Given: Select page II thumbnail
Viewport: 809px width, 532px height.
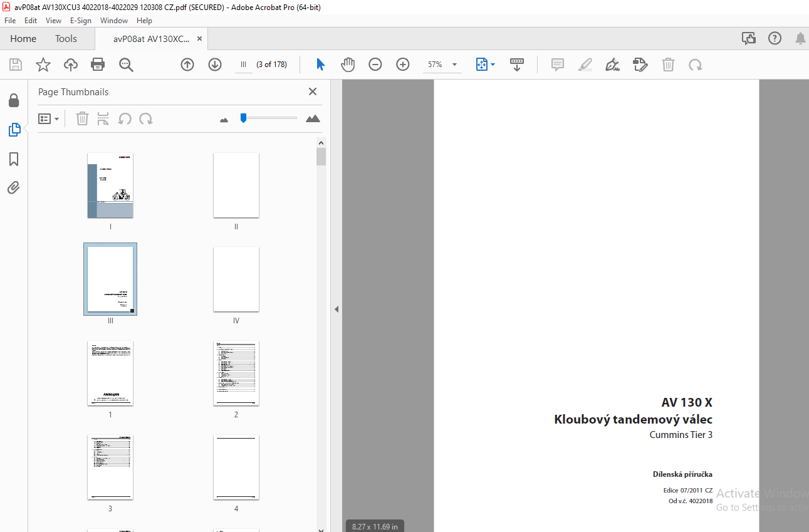Looking at the screenshot, I should (x=236, y=185).
